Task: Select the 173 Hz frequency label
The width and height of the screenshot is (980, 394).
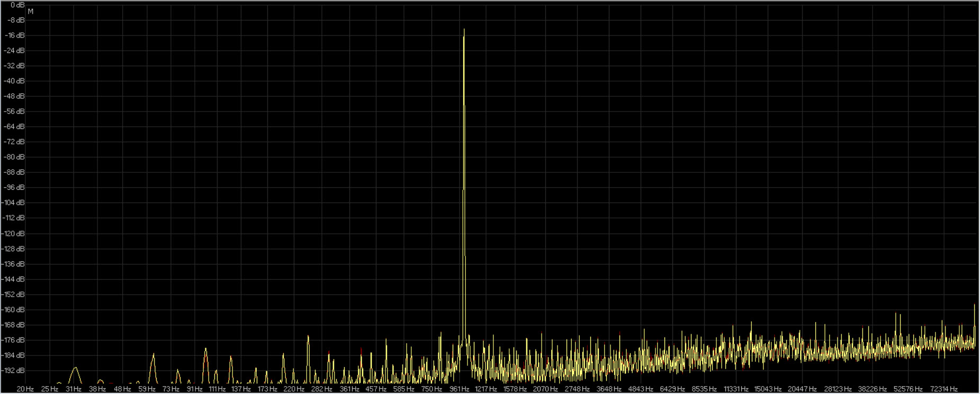Action: click(267, 389)
